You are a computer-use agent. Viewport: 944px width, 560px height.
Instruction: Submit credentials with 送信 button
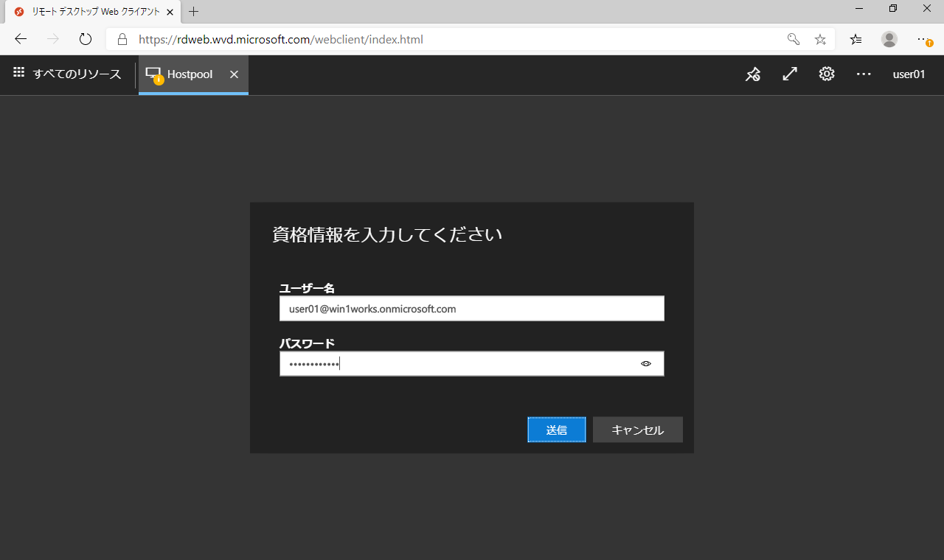[557, 430]
